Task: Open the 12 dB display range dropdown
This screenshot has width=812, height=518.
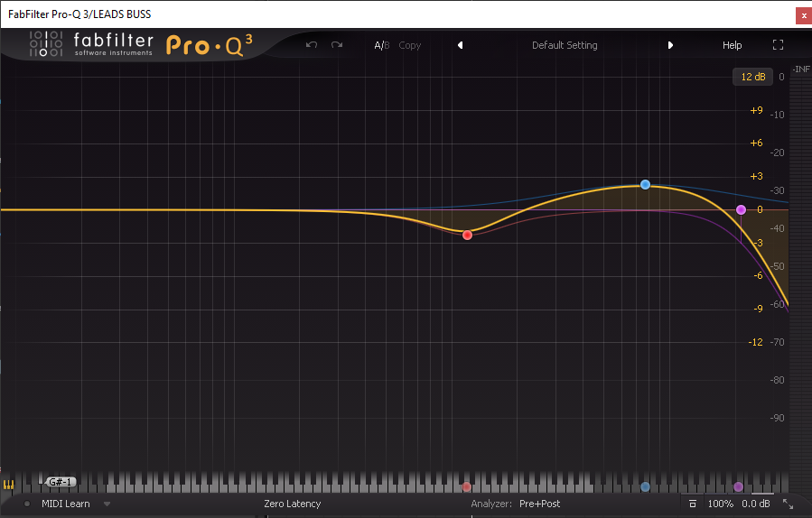Action: click(752, 77)
